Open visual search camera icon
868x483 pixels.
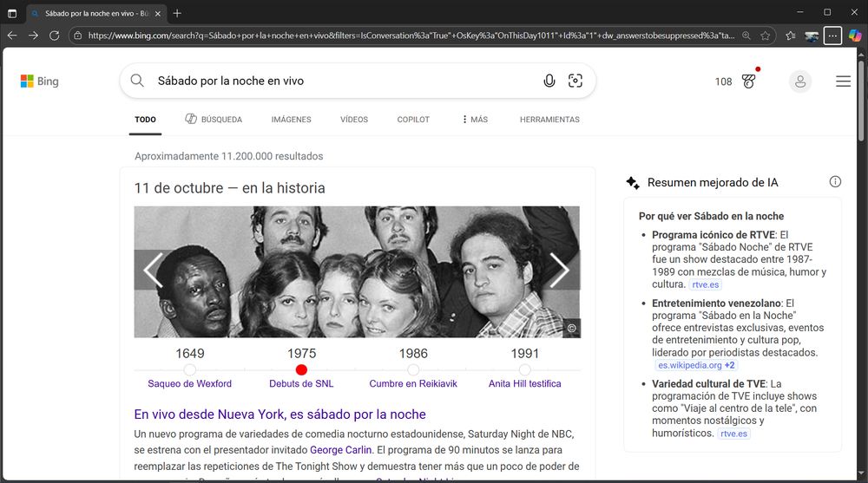(x=575, y=81)
